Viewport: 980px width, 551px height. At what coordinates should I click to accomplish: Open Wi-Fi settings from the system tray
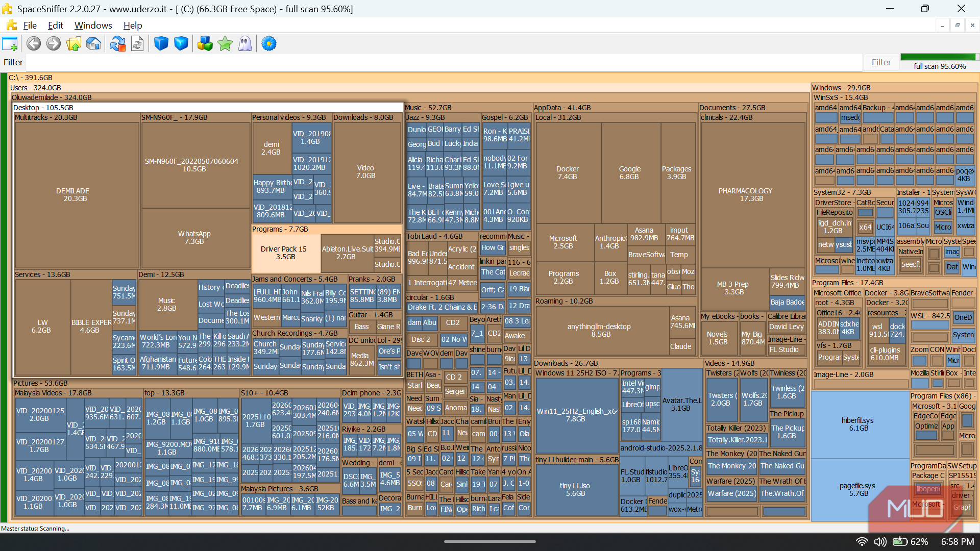(862, 541)
